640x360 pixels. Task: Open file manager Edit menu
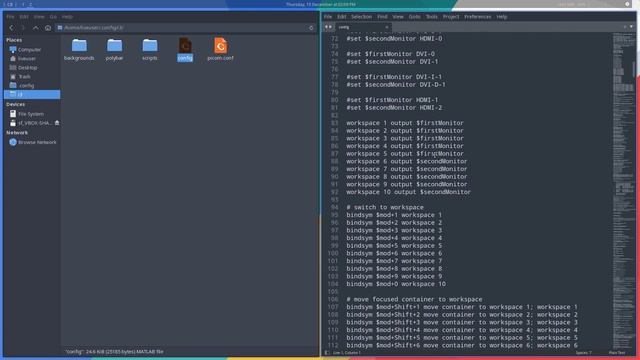(24, 17)
